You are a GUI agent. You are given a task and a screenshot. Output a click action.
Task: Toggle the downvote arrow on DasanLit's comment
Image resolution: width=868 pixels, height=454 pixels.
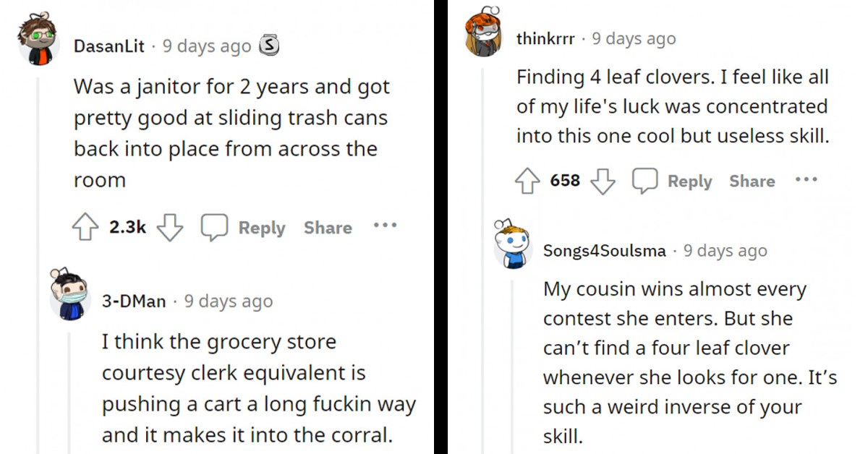170,226
